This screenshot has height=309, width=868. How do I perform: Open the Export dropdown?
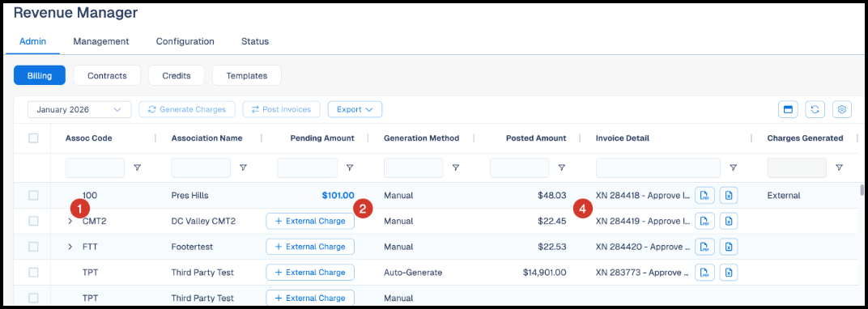[x=355, y=109]
